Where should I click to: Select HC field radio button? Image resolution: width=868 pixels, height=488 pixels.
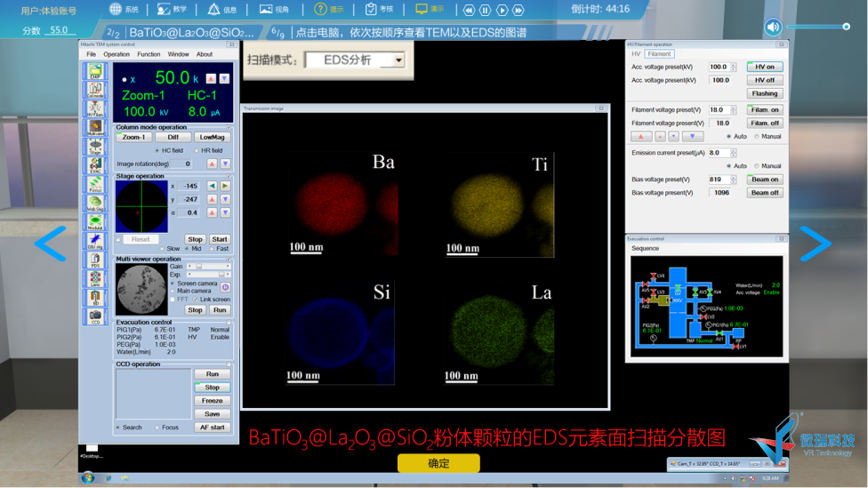coord(157,150)
